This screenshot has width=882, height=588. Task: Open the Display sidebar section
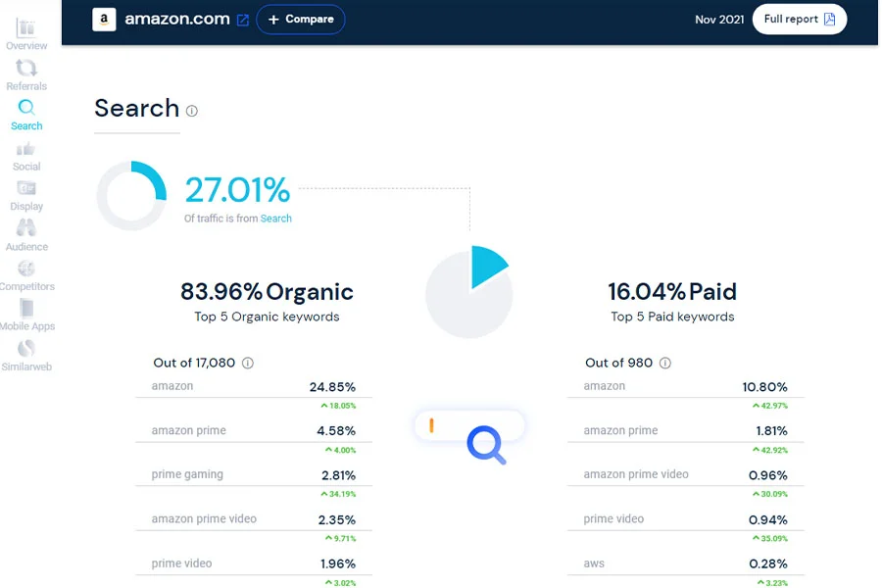point(26,196)
